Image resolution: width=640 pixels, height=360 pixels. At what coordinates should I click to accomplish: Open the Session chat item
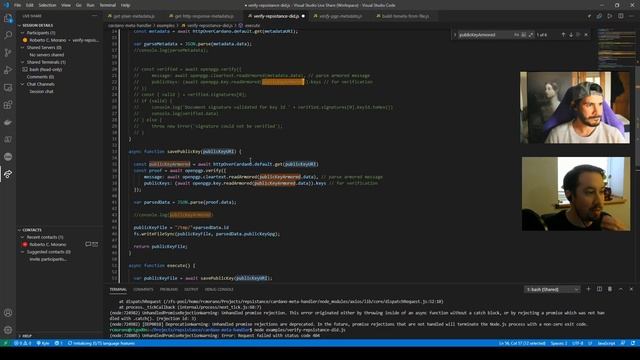(41, 91)
